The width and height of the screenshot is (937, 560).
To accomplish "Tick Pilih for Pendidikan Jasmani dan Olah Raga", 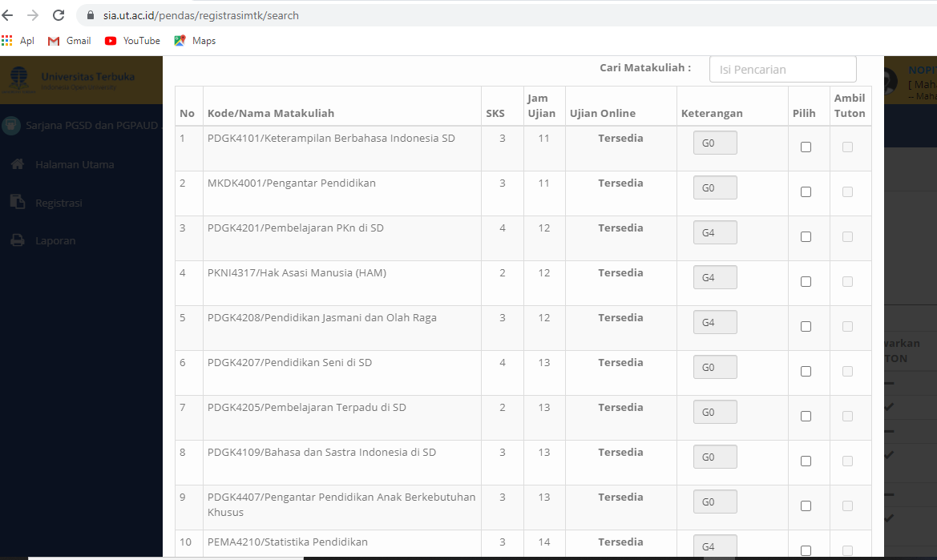I will point(806,326).
